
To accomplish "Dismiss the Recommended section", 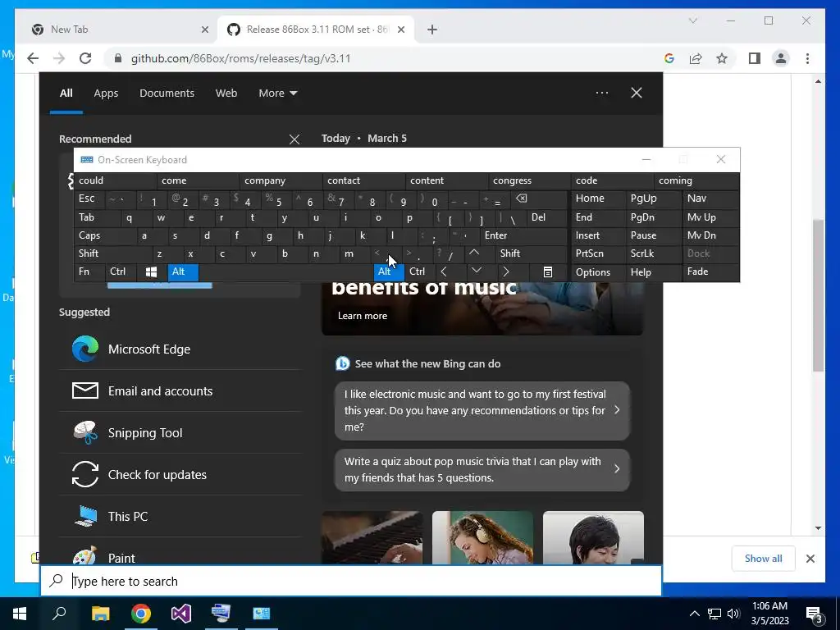I will pyautogui.click(x=294, y=139).
